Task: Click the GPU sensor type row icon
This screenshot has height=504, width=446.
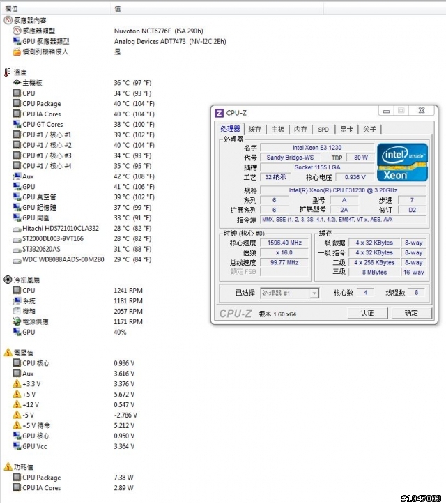Action: [17, 41]
